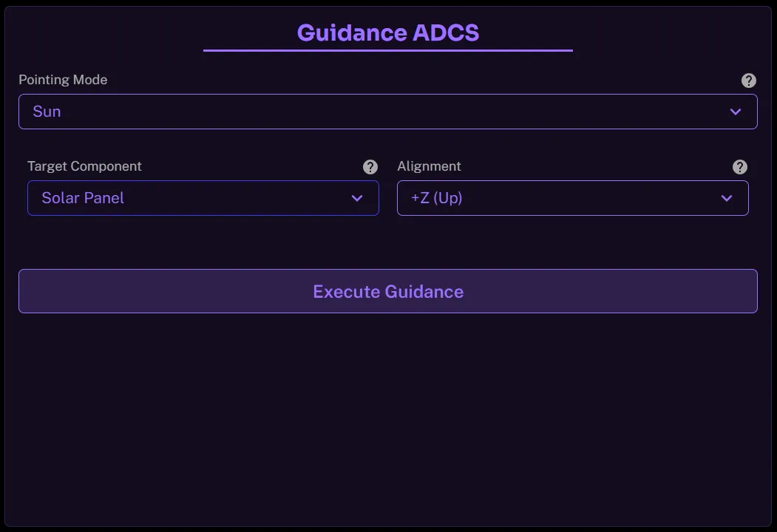Open the Target Component help tooltip icon
This screenshot has height=532, width=777.
[370, 167]
